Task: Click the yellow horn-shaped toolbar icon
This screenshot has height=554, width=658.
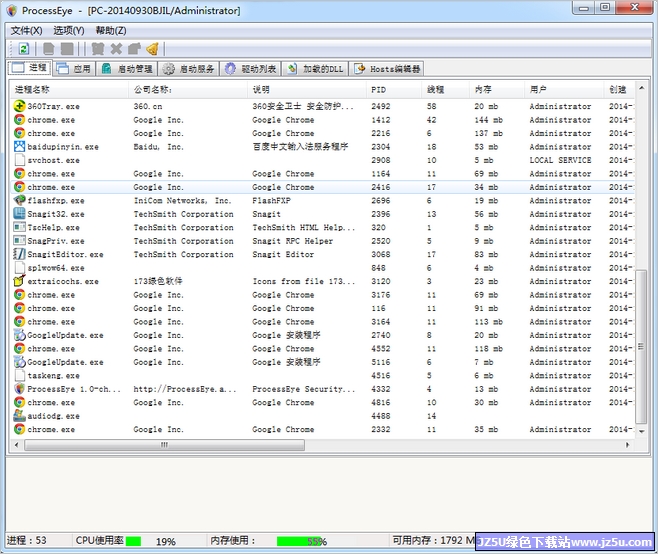Action: pos(153,49)
